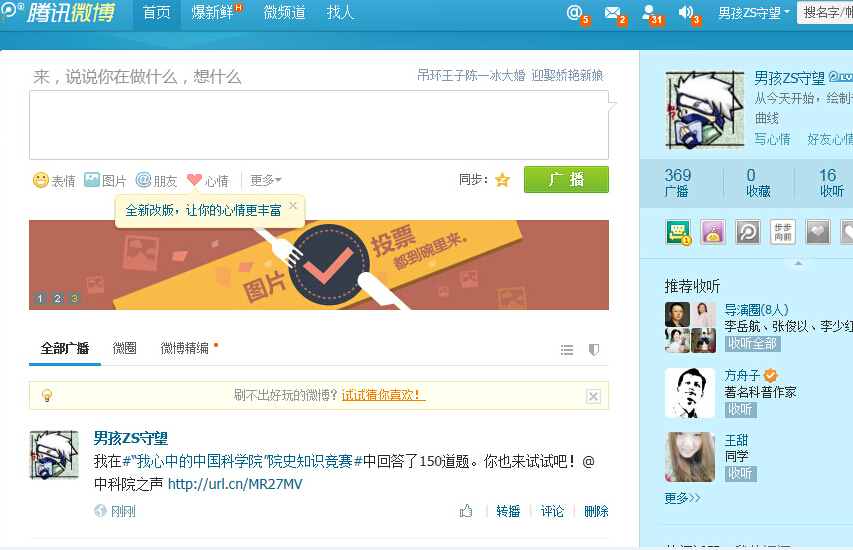Click the speaker notification icon
This screenshot has height=550, width=853.
coord(686,12)
